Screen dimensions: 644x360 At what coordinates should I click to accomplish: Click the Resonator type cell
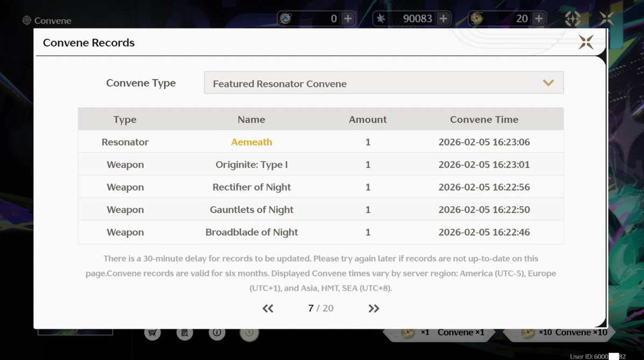coord(125,142)
